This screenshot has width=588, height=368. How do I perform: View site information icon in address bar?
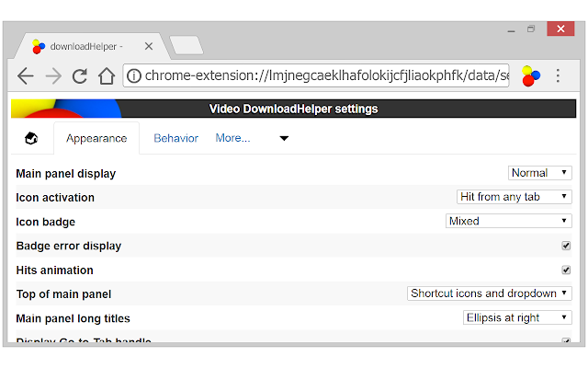(134, 75)
